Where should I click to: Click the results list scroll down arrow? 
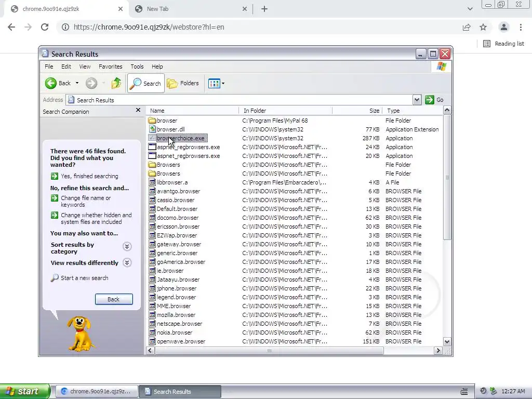[x=447, y=342]
